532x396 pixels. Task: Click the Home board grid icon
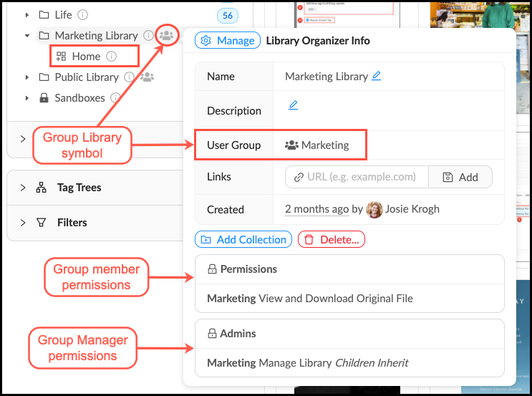(61, 57)
